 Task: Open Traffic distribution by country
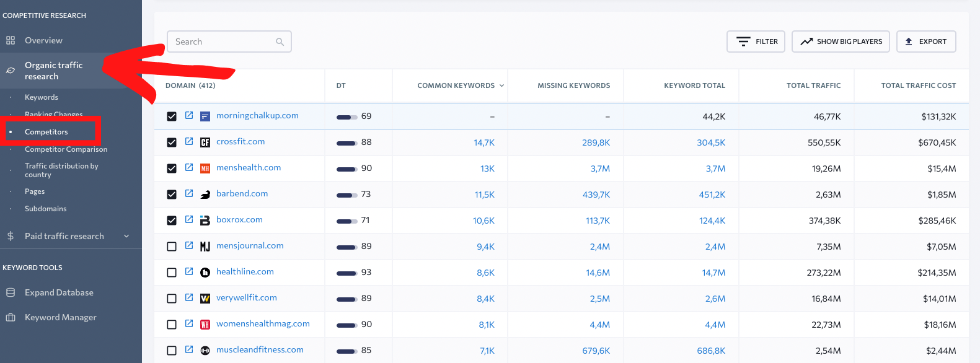click(61, 170)
